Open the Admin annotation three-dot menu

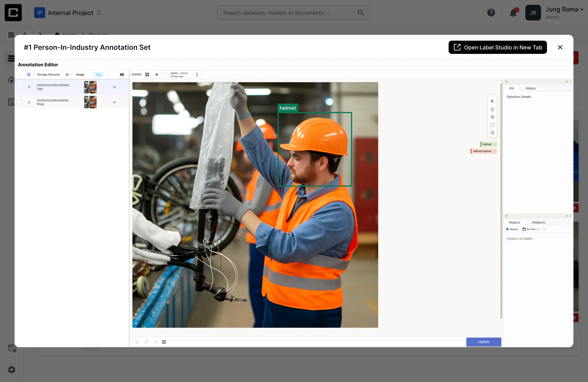(197, 75)
